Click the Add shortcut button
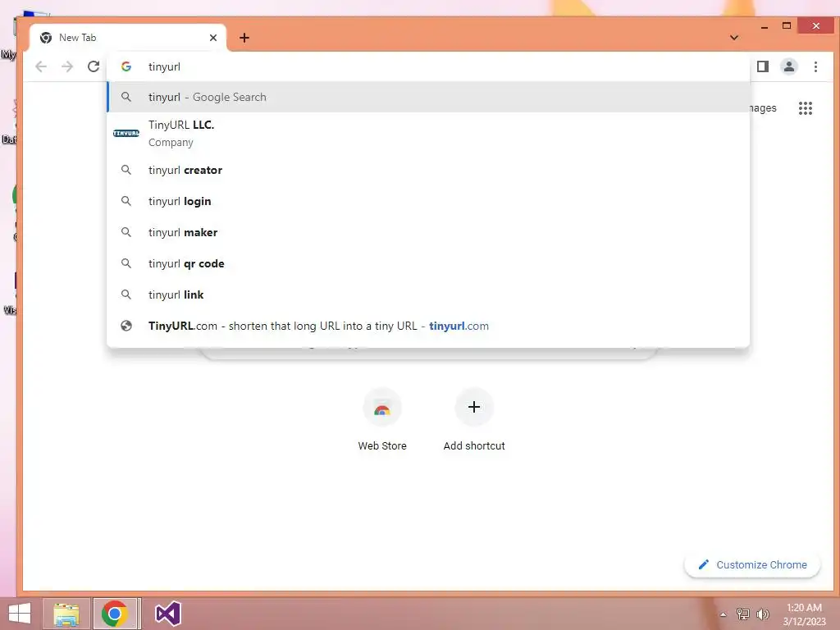 coord(474,420)
